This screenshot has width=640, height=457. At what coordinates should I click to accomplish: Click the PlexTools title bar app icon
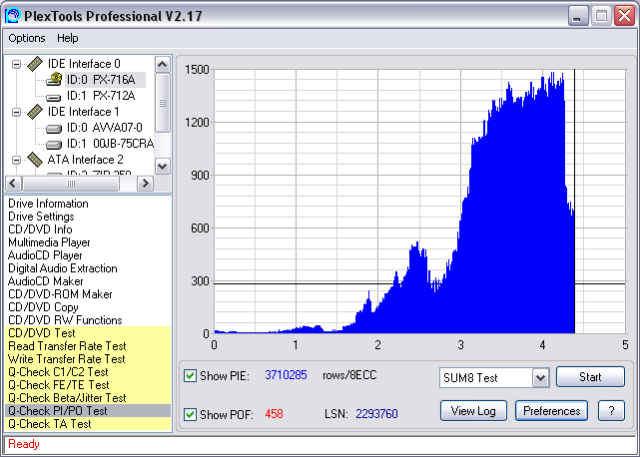tap(13, 15)
